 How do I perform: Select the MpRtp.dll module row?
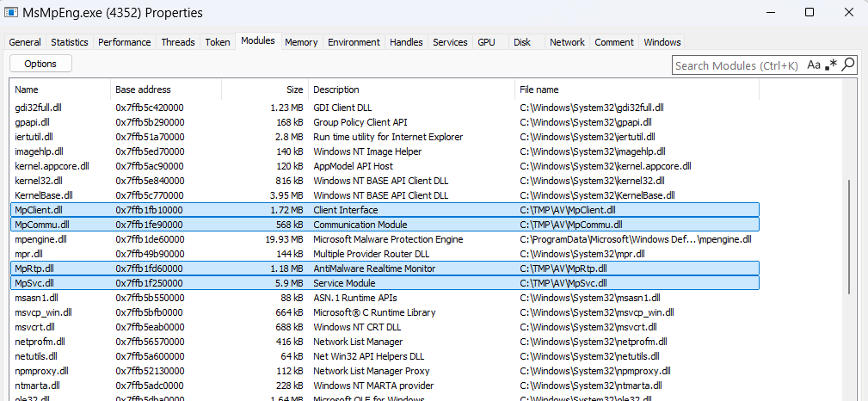(385, 268)
